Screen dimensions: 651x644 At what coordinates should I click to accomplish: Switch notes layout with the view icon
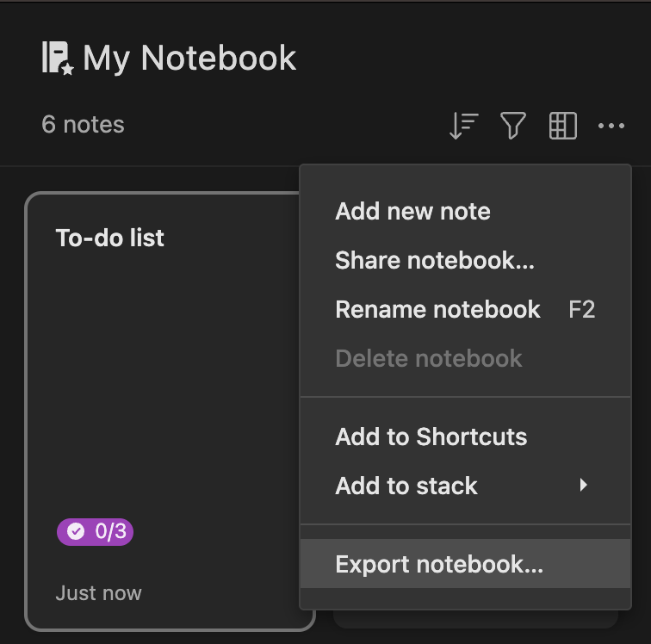pyautogui.click(x=562, y=126)
